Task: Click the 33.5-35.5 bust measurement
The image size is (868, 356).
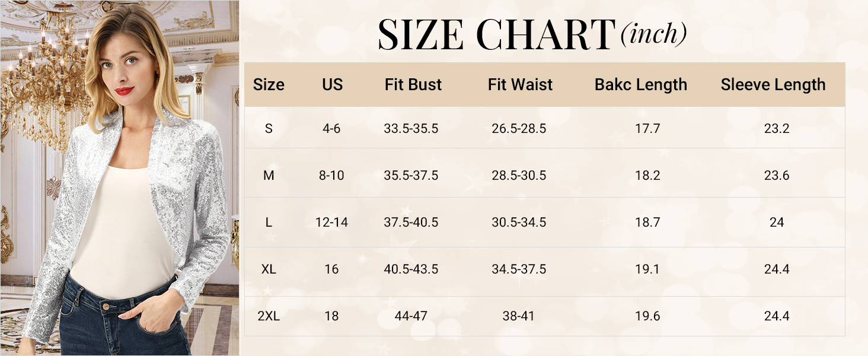Action: (411, 128)
